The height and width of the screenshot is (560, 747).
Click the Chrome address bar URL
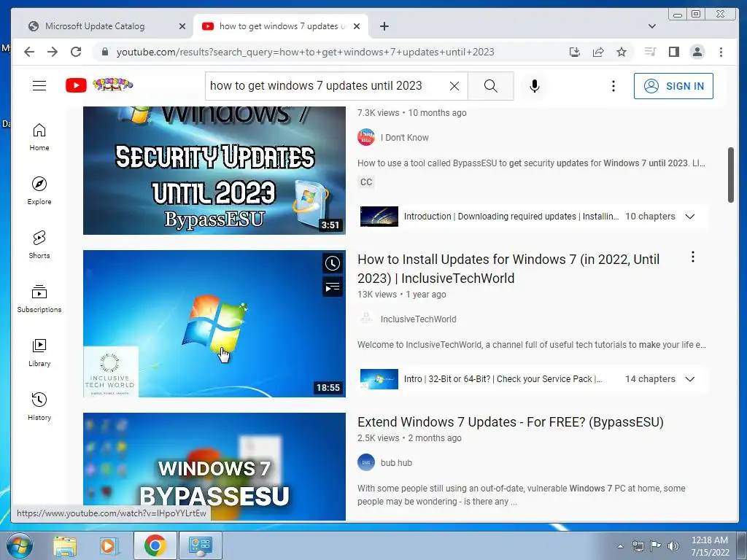click(x=305, y=52)
